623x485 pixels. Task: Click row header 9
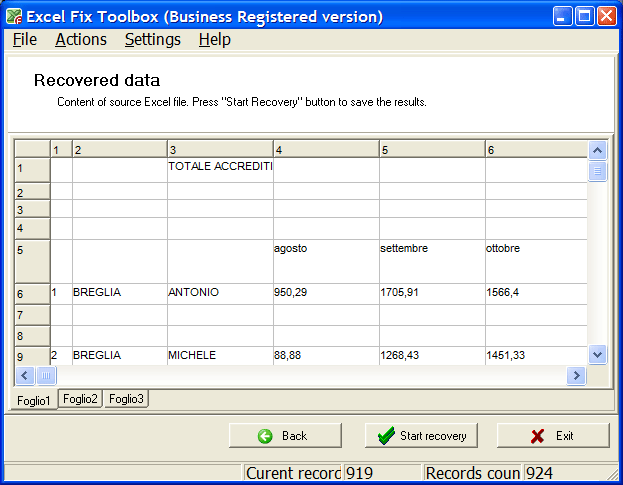[32, 356]
